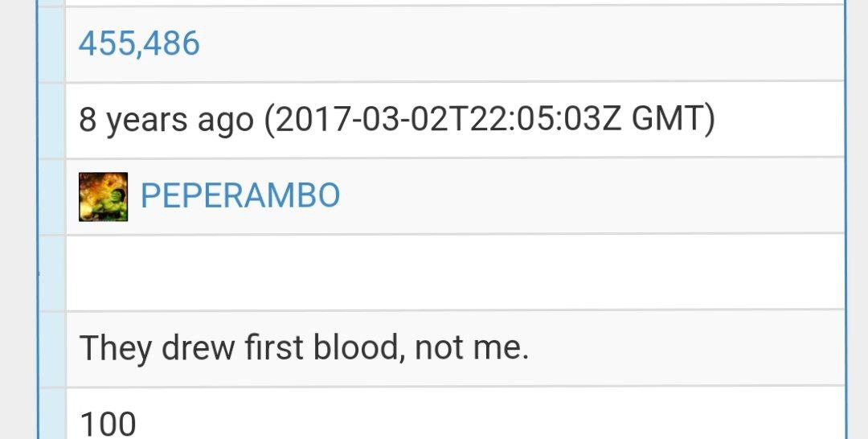Click blue side cell beside 455,486
The width and height of the screenshot is (868, 439).
pos(51,44)
